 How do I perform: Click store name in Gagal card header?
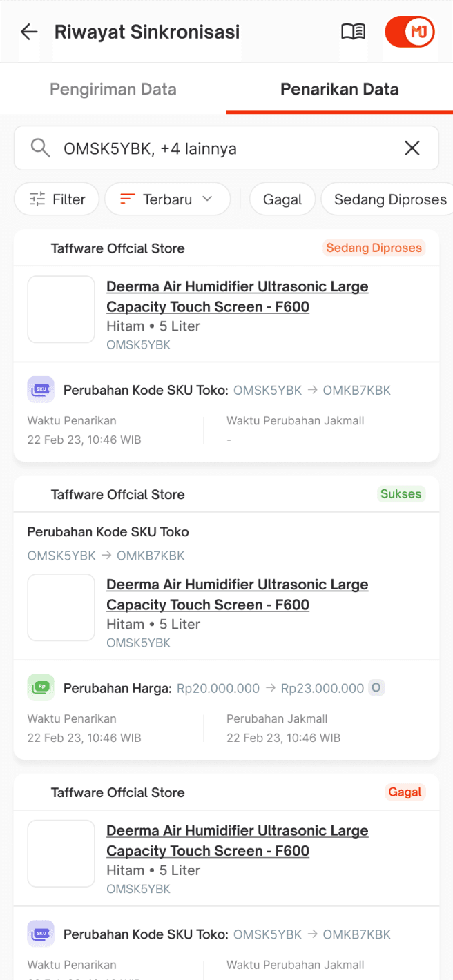click(118, 792)
